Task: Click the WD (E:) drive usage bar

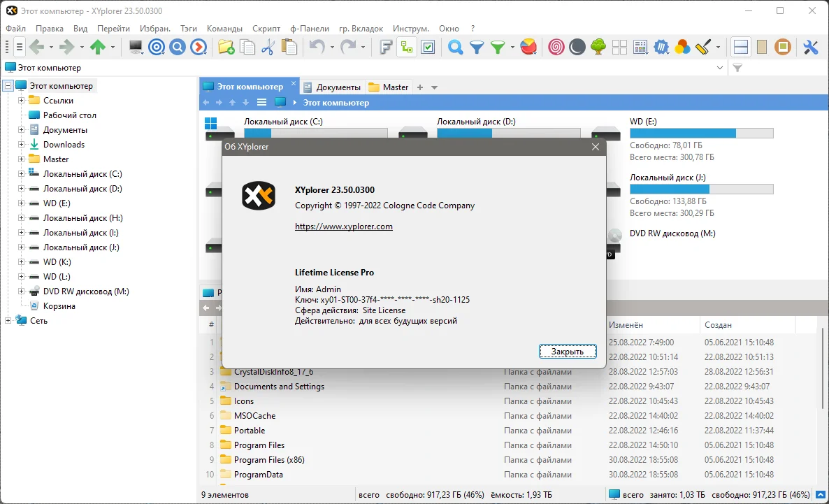Action: (x=701, y=133)
